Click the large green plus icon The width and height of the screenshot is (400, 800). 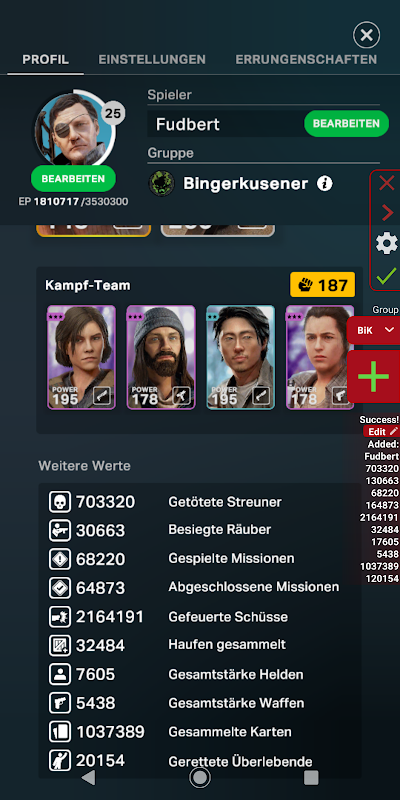point(373,376)
